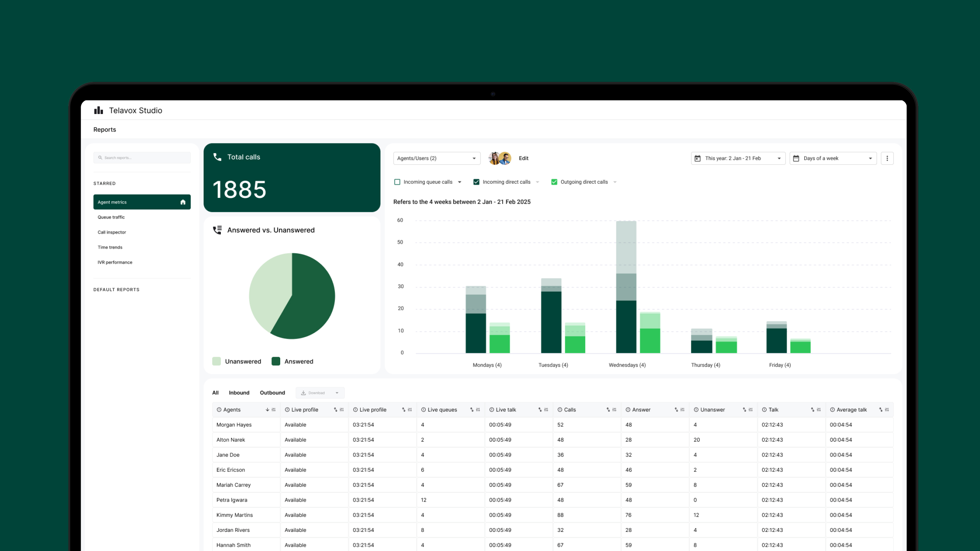Open Queue traffic report in sidebar
The width and height of the screenshot is (980, 551).
click(111, 217)
